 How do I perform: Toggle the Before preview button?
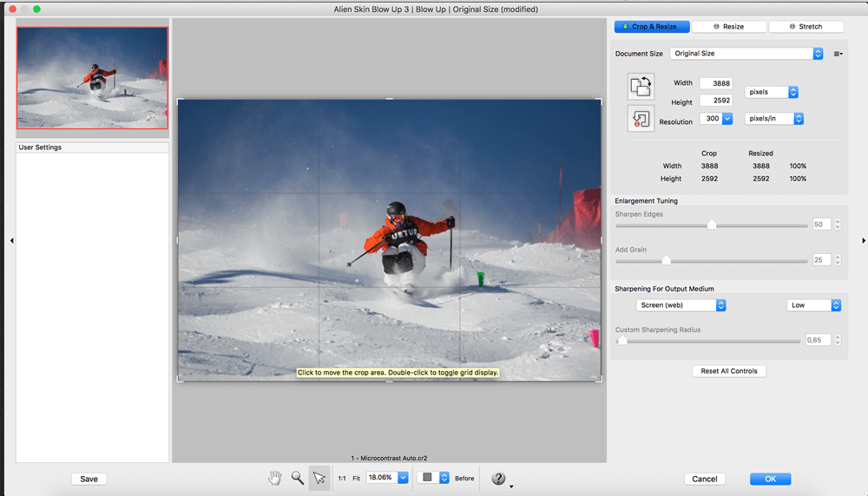(x=464, y=479)
